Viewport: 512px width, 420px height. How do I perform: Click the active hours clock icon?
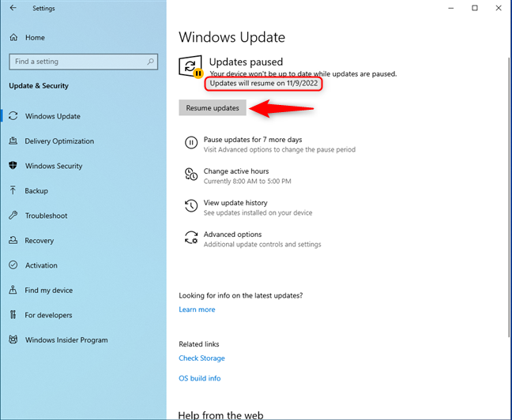[x=191, y=174]
